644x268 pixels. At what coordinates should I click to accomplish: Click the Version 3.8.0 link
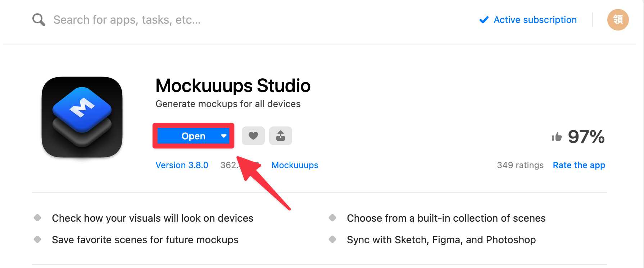pyautogui.click(x=182, y=165)
